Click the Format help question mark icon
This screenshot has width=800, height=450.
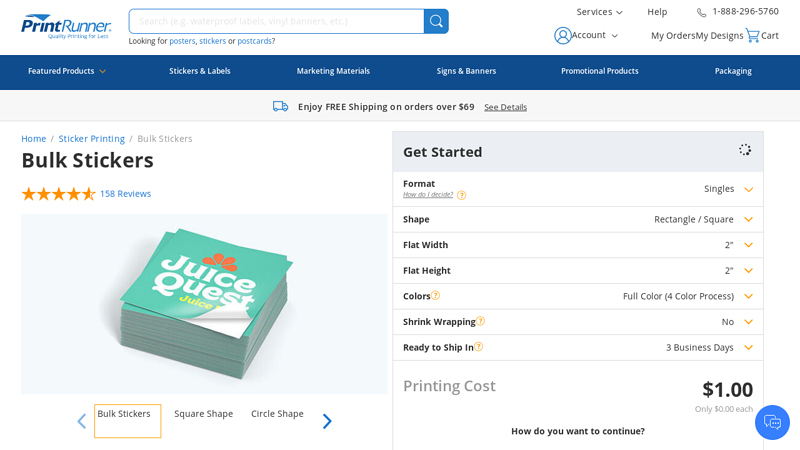(x=461, y=195)
